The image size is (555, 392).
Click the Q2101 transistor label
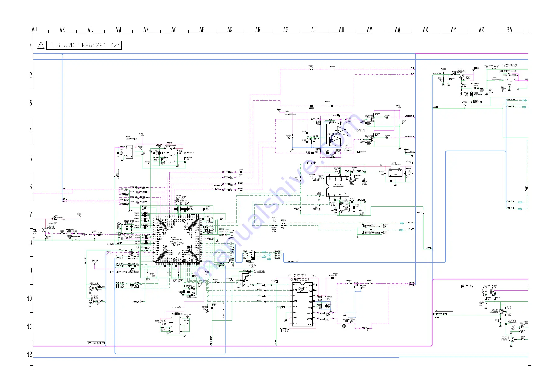point(94,283)
